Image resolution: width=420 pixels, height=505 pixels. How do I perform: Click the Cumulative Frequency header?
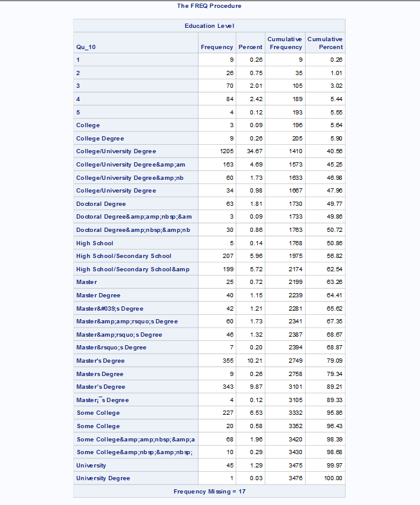click(x=285, y=43)
